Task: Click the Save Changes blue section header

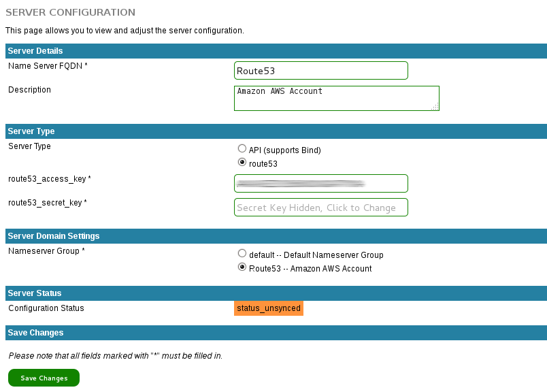Action: pyautogui.click(x=276, y=333)
